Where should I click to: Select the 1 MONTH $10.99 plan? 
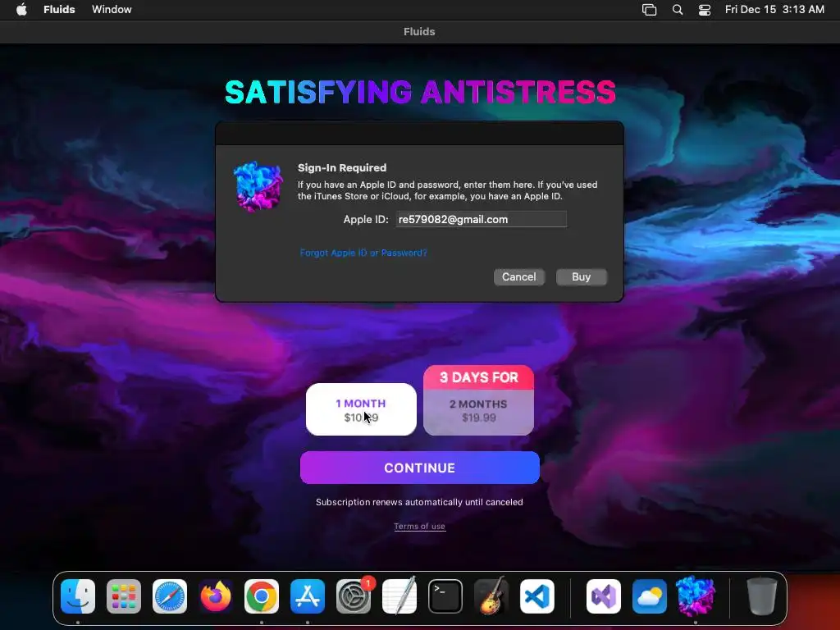point(361,410)
